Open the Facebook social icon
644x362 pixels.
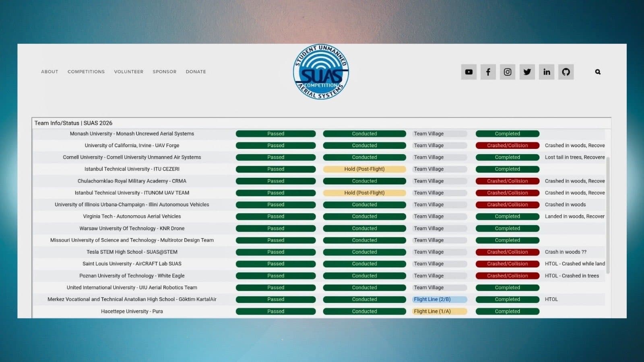(488, 72)
